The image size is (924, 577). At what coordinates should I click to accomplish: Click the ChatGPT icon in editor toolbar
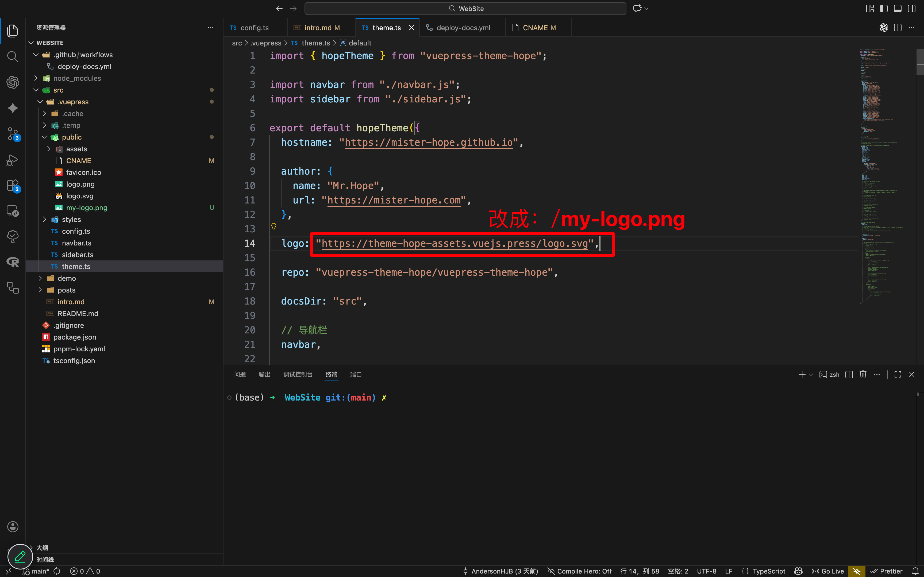[884, 28]
